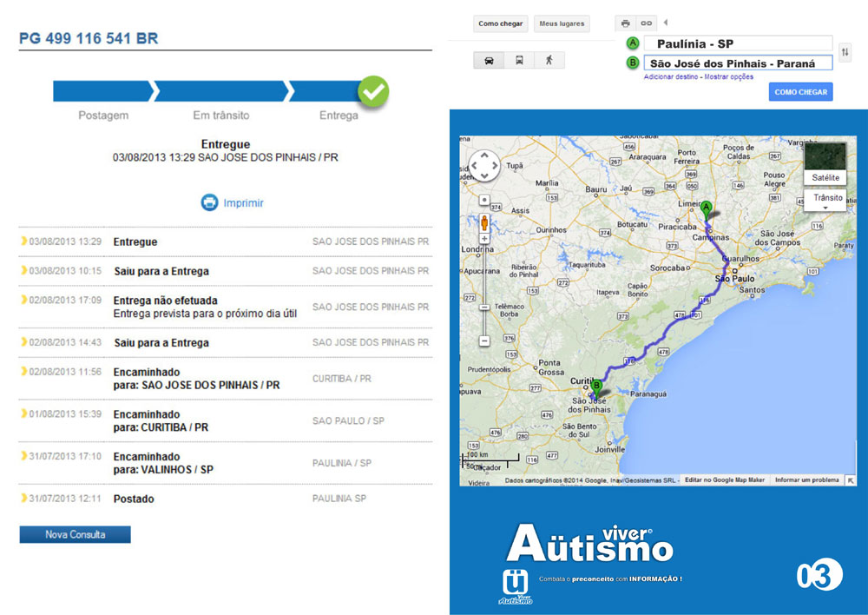Swap origin and destination with arrows icon
The width and height of the screenshot is (868, 615).
[x=845, y=53]
